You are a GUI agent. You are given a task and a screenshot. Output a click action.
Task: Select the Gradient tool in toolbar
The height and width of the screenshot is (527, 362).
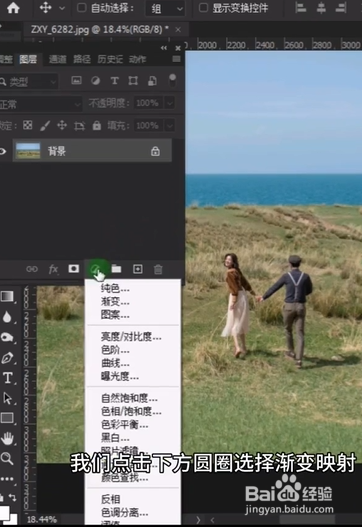[x=7, y=296]
